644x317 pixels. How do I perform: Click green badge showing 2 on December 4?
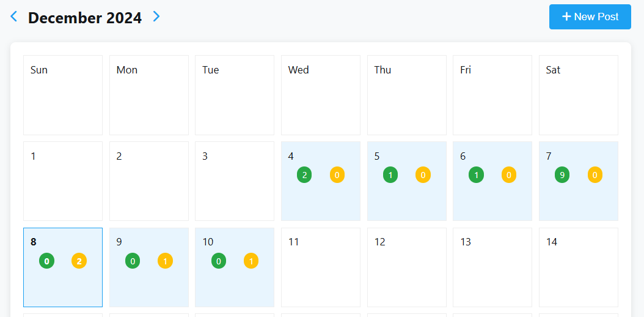(x=304, y=175)
